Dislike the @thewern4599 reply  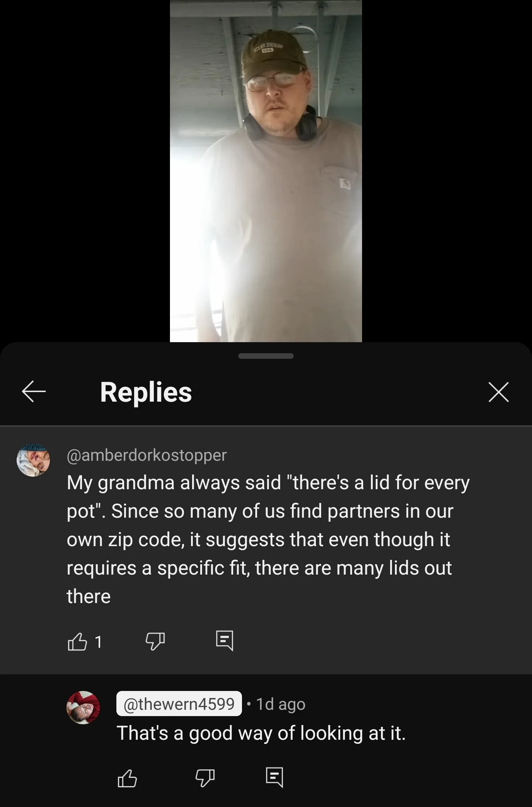click(x=205, y=778)
